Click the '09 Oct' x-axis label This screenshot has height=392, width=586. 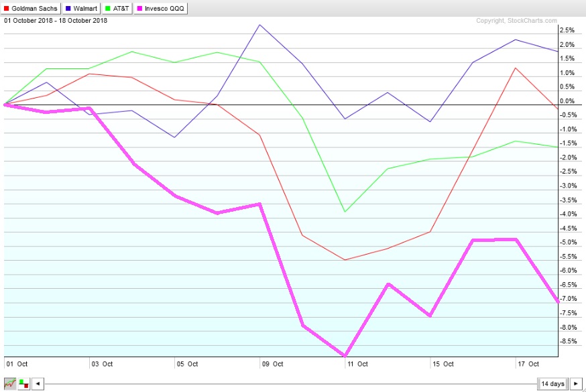272,364
